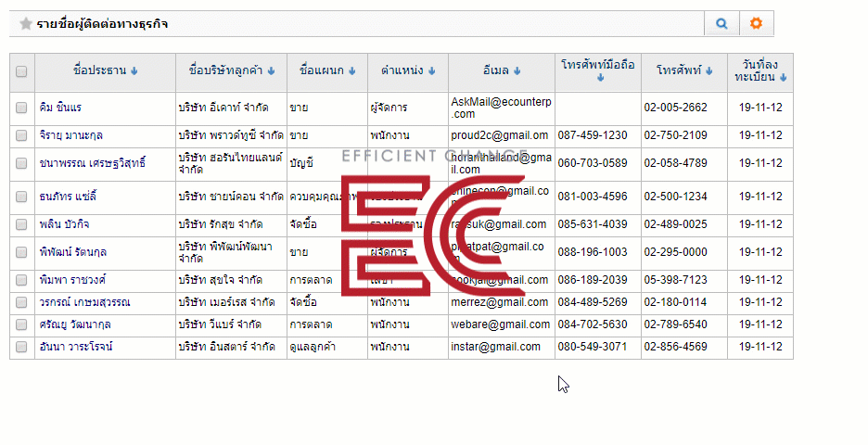Viewport: 868px width, 445px height.
Task: Click company บริษัท ฮอรันไทยแลนด์ จำกัด
Action: coord(231,163)
